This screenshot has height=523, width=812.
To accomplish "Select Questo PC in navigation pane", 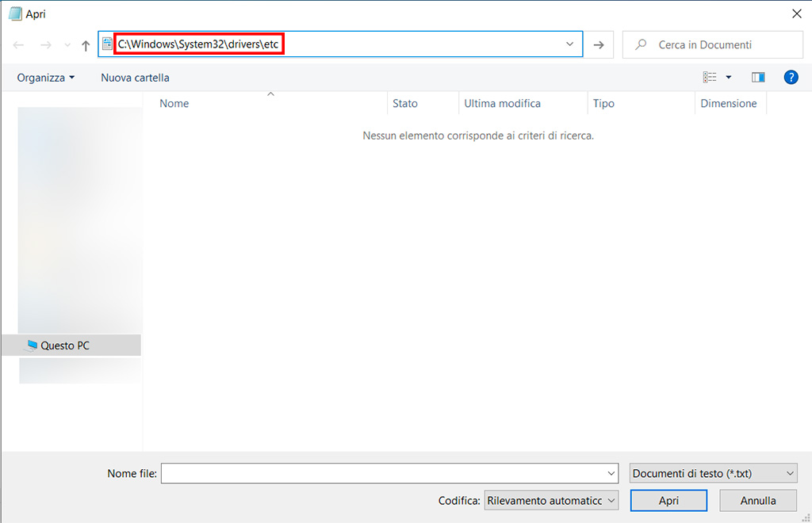I will 71,345.
